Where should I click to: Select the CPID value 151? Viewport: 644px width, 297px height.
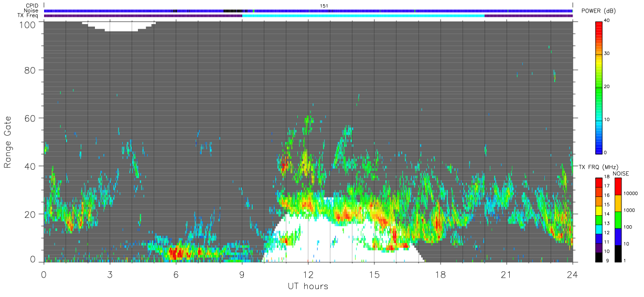pos(324,6)
